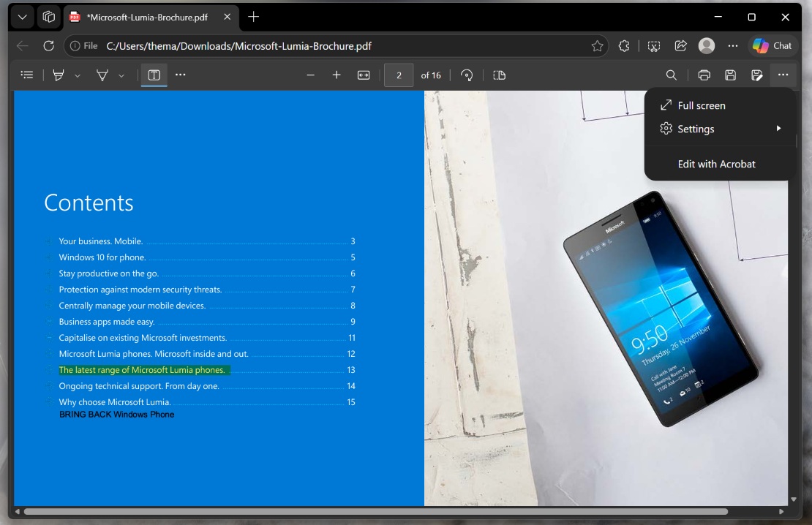Click 'Ongoing technical support. From day one.'
This screenshot has height=525, width=812.
[x=139, y=386]
